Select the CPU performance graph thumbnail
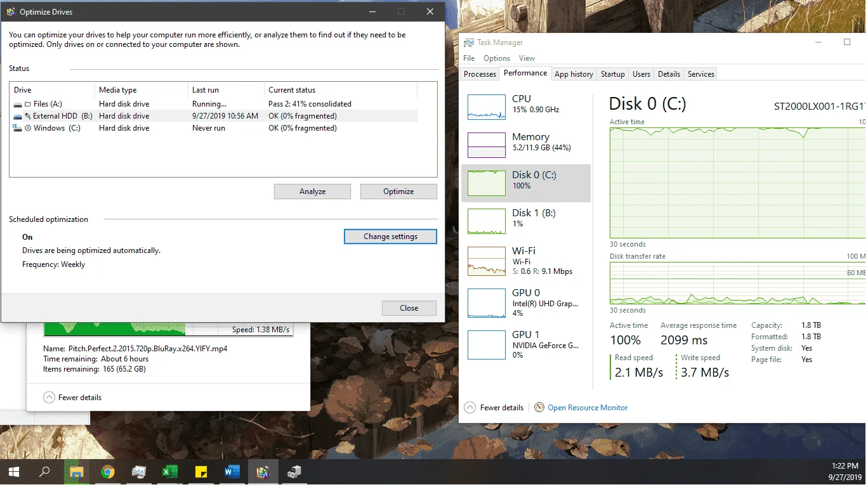The image size is (868, 487). coord(486,107)
